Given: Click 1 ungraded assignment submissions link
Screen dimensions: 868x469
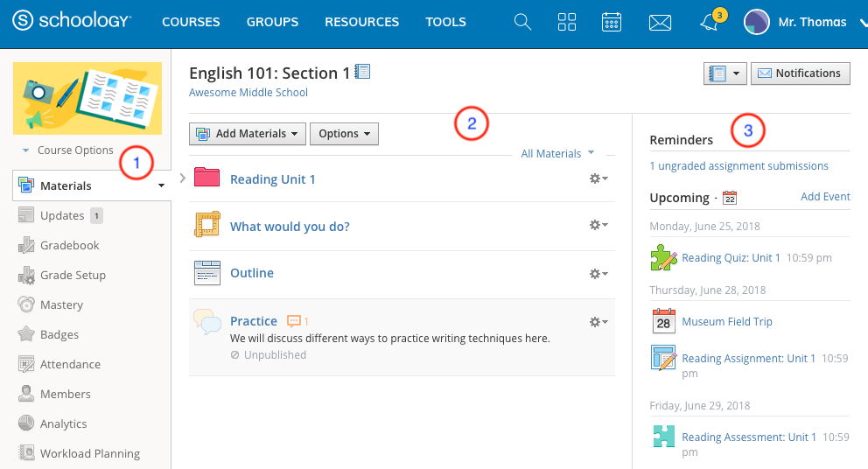Looking at the screenshot, I should (739, 165).
